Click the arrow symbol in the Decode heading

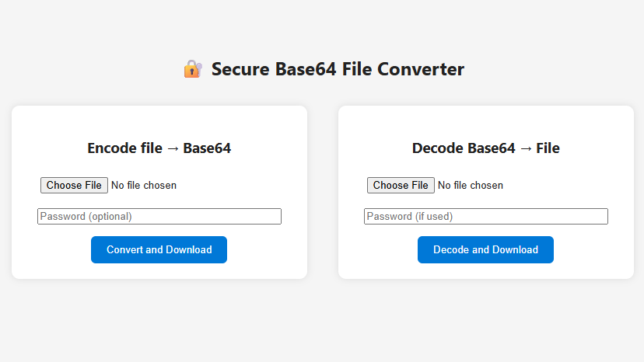point(526,148)
